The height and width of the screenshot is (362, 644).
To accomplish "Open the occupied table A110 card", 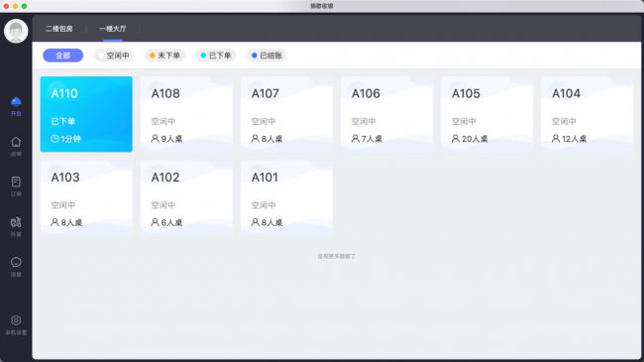I will click(x=86, y=114).
